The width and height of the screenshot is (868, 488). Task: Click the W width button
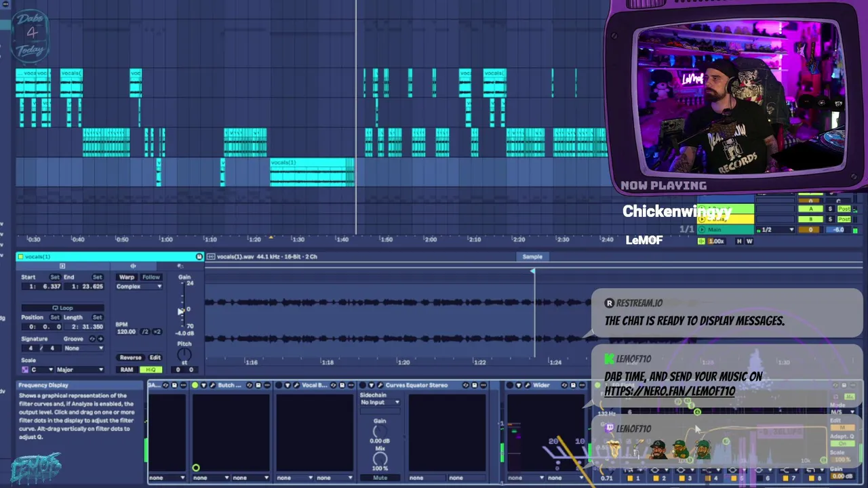click(x=749, y=241)
